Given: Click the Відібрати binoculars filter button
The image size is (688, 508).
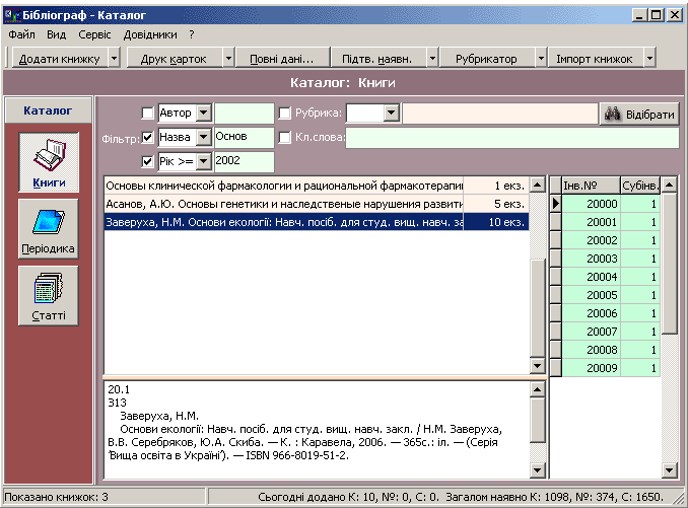Looking at the screenshot, I should pyautogui.click(x=640, y=114).
